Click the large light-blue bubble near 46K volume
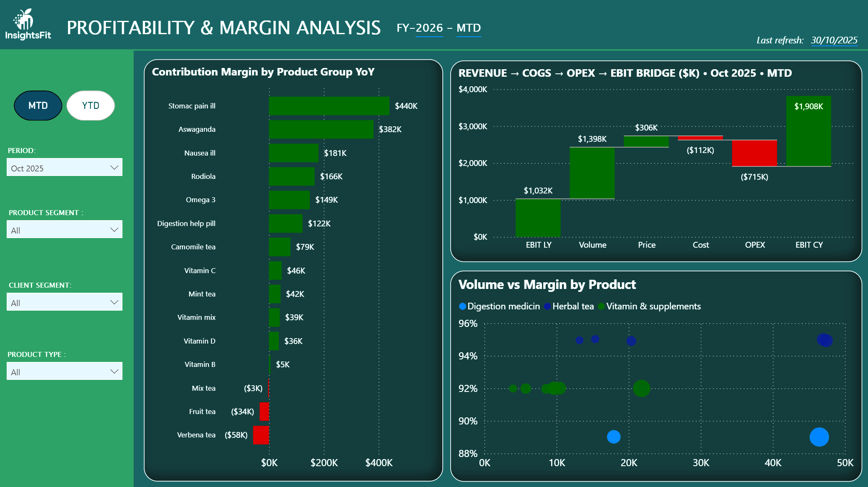Image resolution: width=868 pixels, height=487 pixels. pyautogui.click(x=819, y=437)
